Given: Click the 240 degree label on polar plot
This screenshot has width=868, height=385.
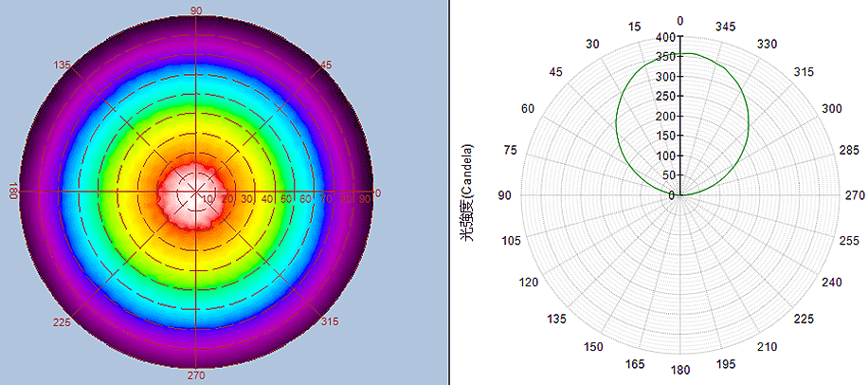Looking at the screenshot, I should point(831,283).
